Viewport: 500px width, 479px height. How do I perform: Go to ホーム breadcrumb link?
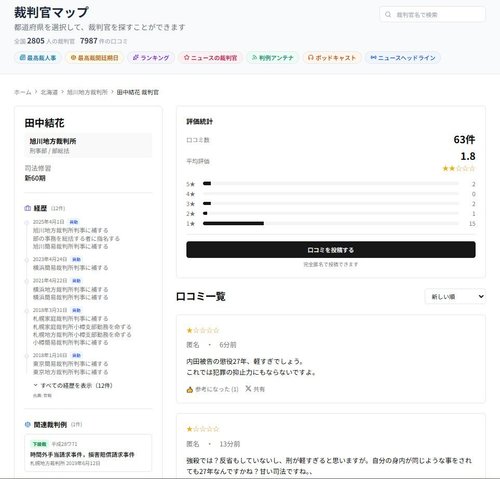click(23, 92)
